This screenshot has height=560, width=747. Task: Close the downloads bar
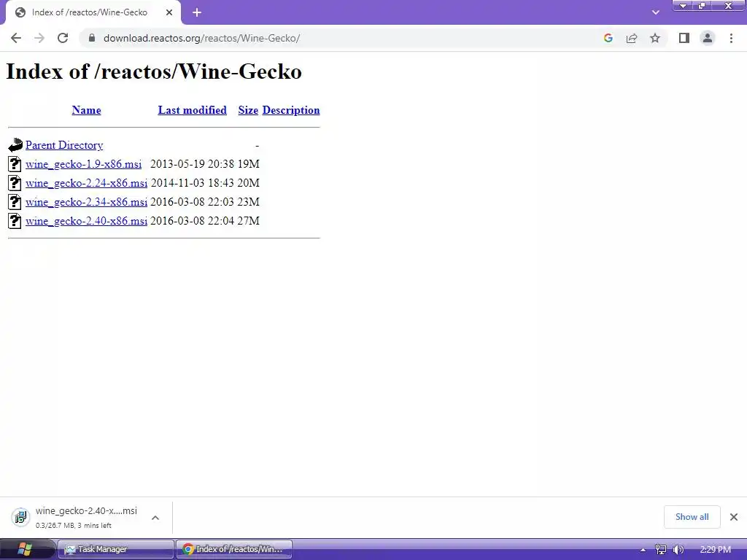point(734,517)
